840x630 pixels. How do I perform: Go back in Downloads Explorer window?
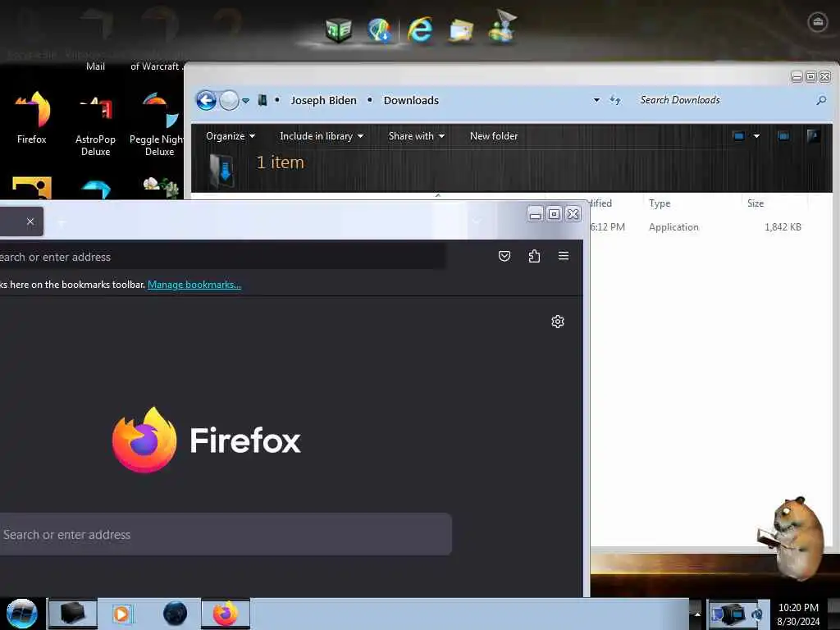pos(206,100)
